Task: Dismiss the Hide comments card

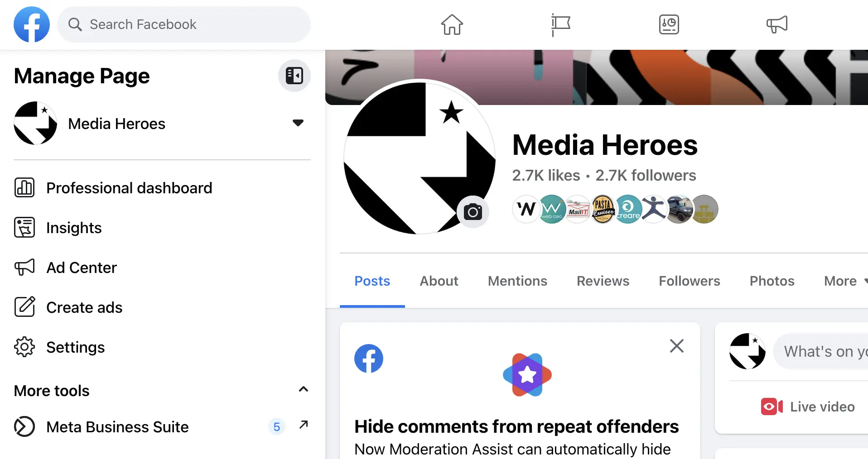Action: [677, 346]
